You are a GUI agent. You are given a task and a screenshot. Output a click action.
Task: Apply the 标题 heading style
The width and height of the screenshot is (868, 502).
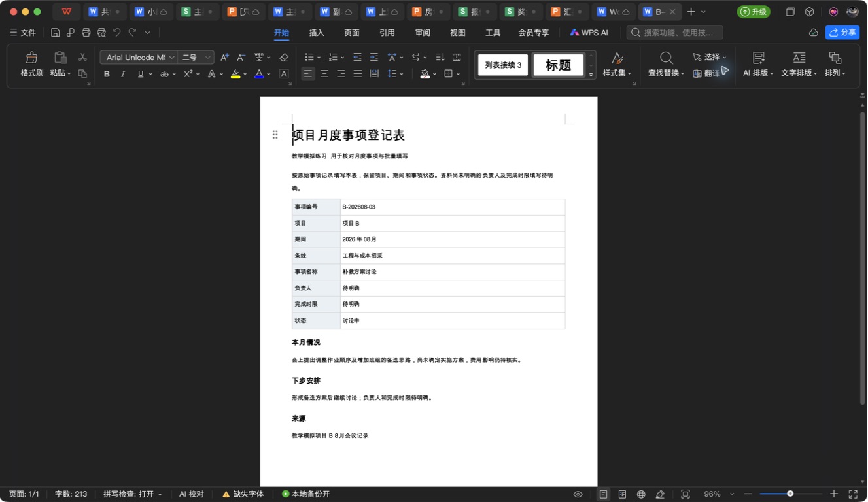(558, 65)
